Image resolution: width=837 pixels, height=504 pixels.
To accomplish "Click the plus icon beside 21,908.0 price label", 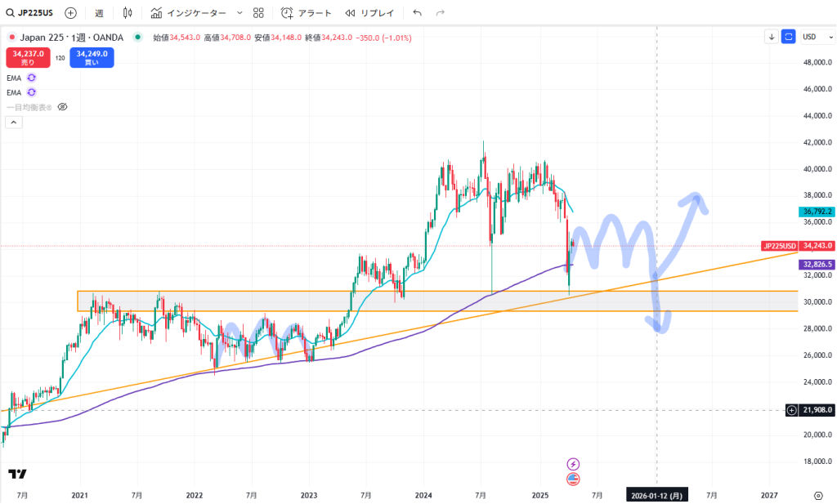I will [x=790, y=410].
